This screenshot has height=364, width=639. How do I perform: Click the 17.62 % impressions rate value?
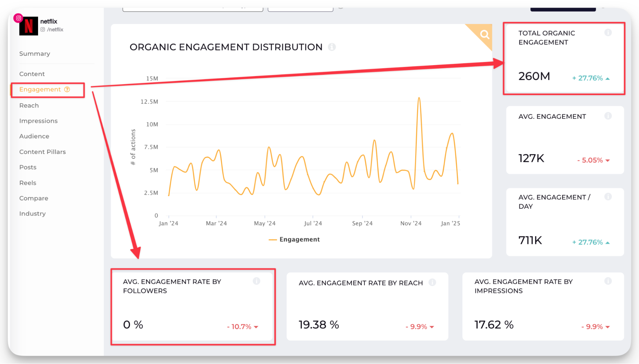tap(494, 325)
